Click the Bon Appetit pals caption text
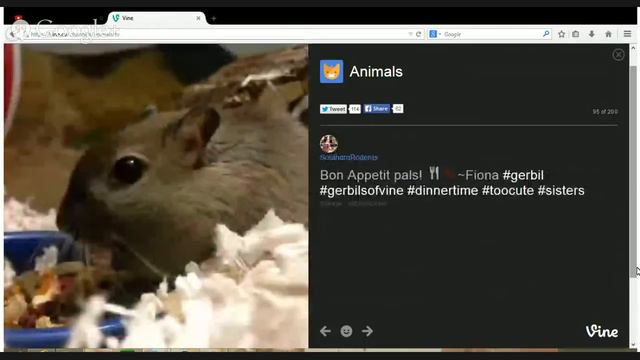The image size is (640, 360). click(371, 175)
